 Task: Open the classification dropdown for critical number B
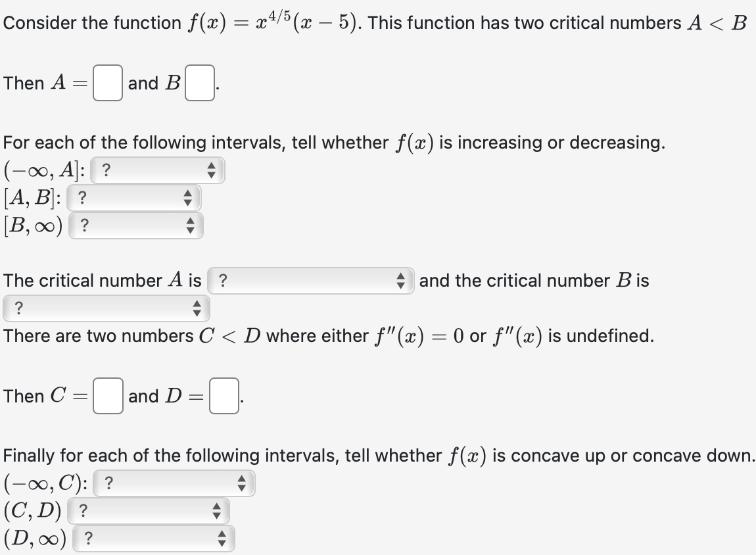pyautogui.click(x=105, y=307)
